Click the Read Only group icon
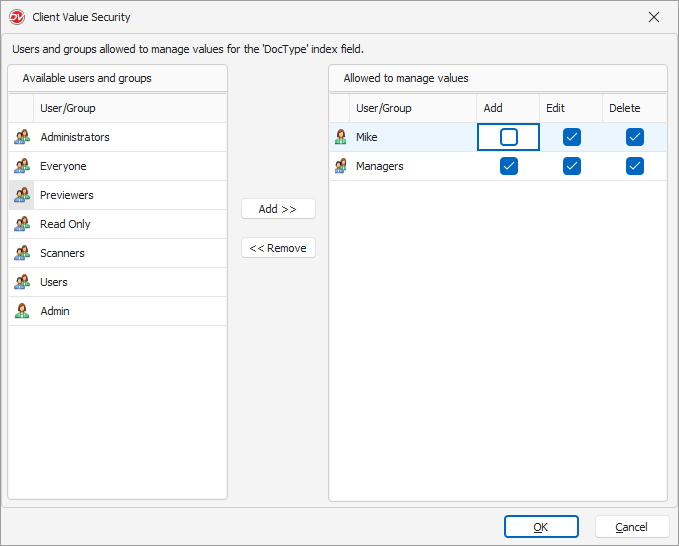This screenshot has width=679, height=546. 22,224
